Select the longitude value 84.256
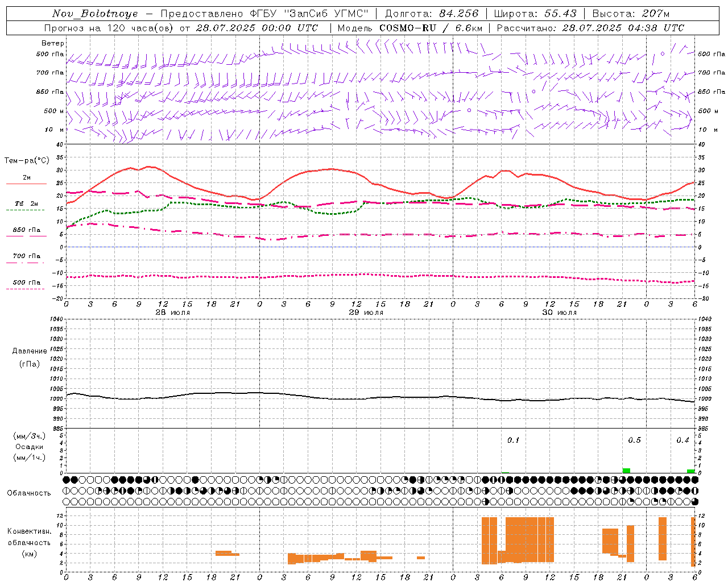Screen dimensions: 728x582 [x=458, y=14]
